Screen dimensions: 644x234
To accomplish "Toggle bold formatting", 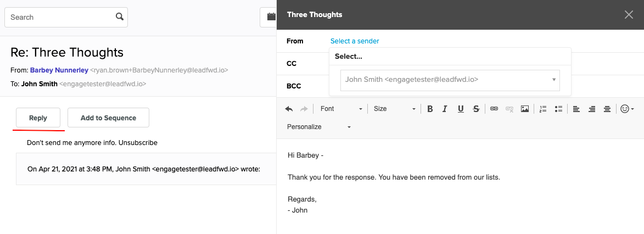I will point(430,109).
